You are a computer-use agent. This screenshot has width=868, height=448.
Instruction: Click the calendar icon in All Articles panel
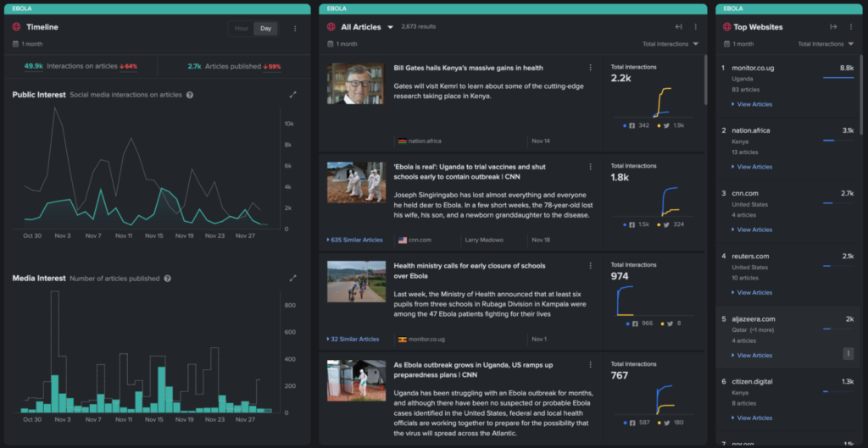(330, 44)
